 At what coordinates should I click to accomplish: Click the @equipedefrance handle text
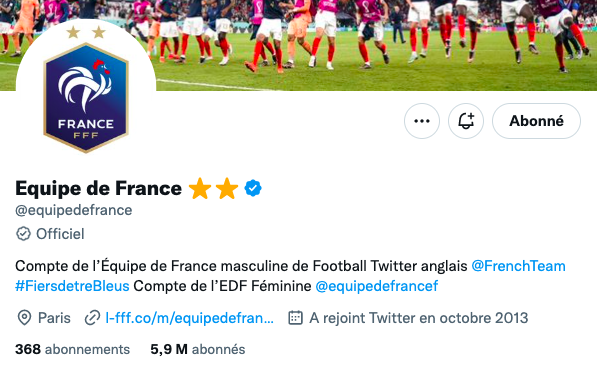pos(73,210)
